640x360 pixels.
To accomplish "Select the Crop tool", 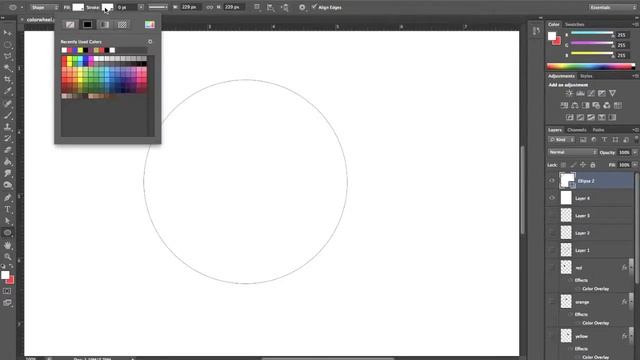I will [x=7, y=79].
